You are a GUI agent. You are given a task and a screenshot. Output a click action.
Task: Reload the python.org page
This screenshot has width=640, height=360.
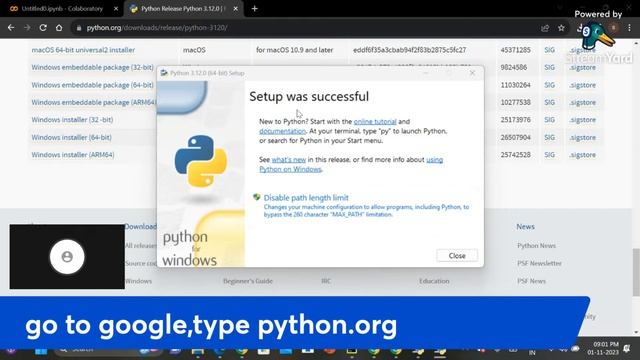point(43,28)
